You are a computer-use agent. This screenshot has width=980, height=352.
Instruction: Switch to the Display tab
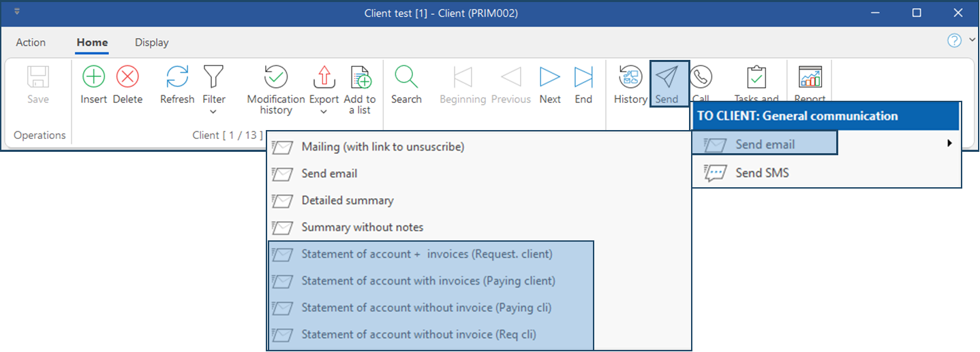coord(151,42)
